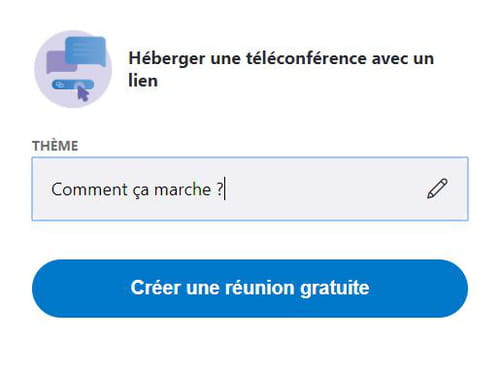Click the word "lien" in the heading

(143, 81)
